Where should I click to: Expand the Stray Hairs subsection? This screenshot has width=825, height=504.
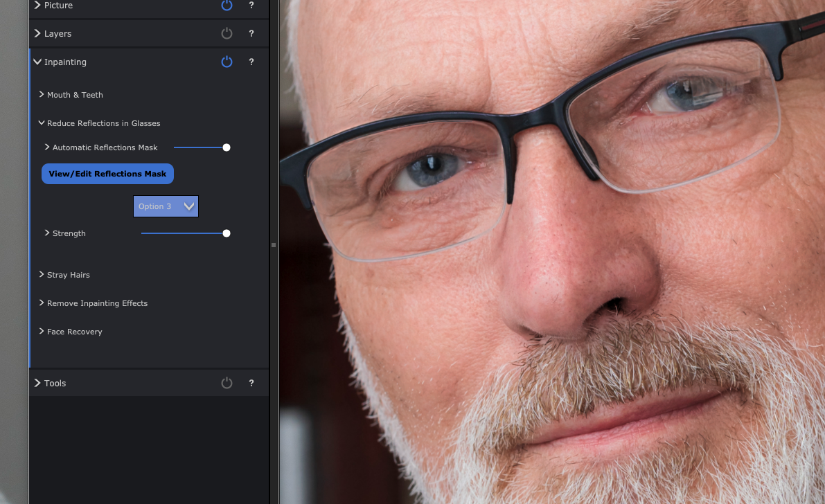coord(42,274)
